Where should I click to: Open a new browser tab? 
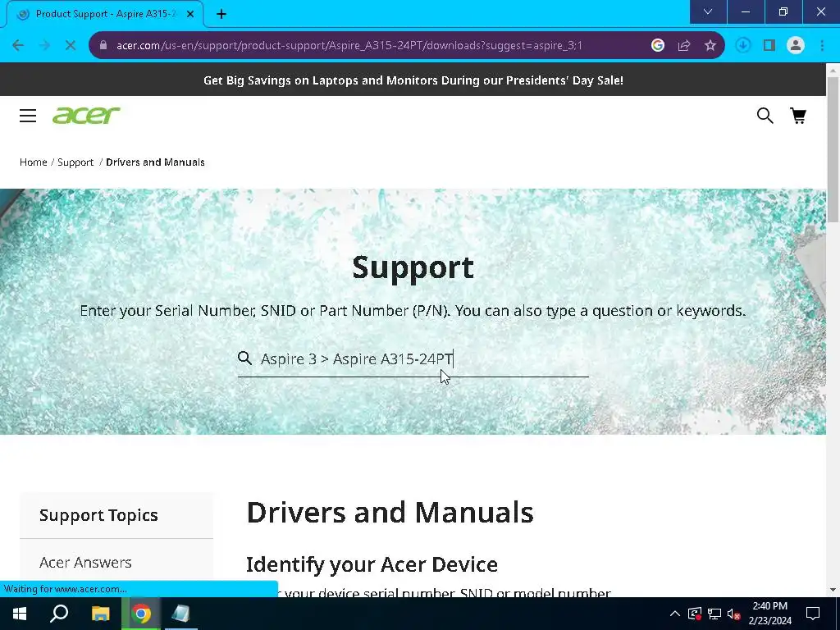[x=221, y=14]
